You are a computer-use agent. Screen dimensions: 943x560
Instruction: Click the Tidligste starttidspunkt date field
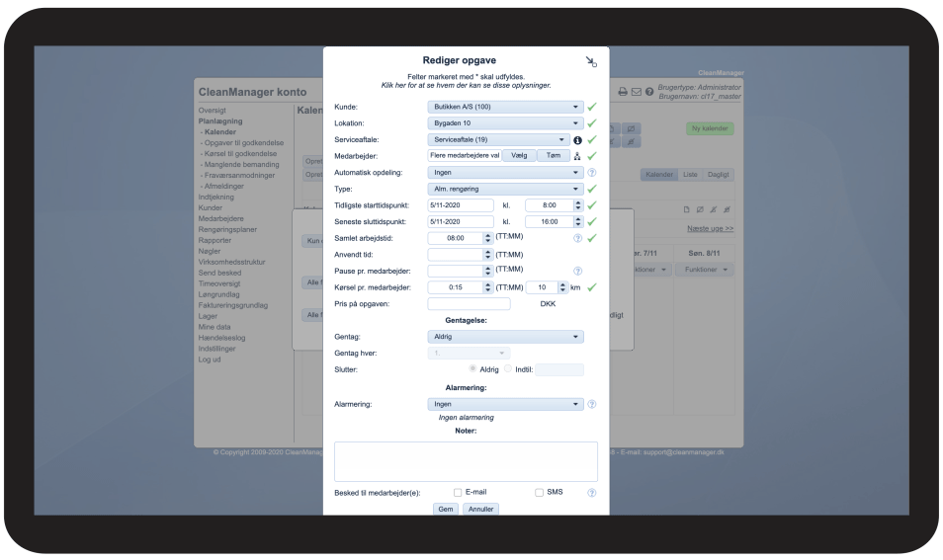click(x=461, y=205)
